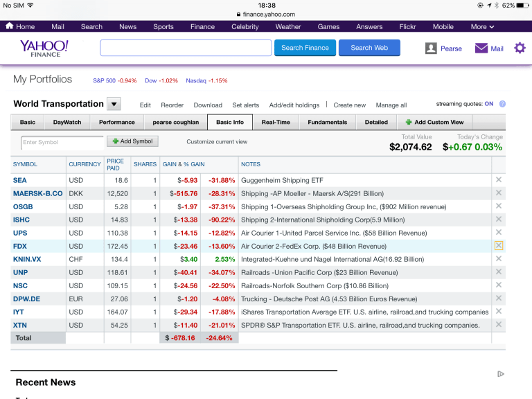Expand the More menu in top bar
The image size is (532, 399).
tap(482, 26)
